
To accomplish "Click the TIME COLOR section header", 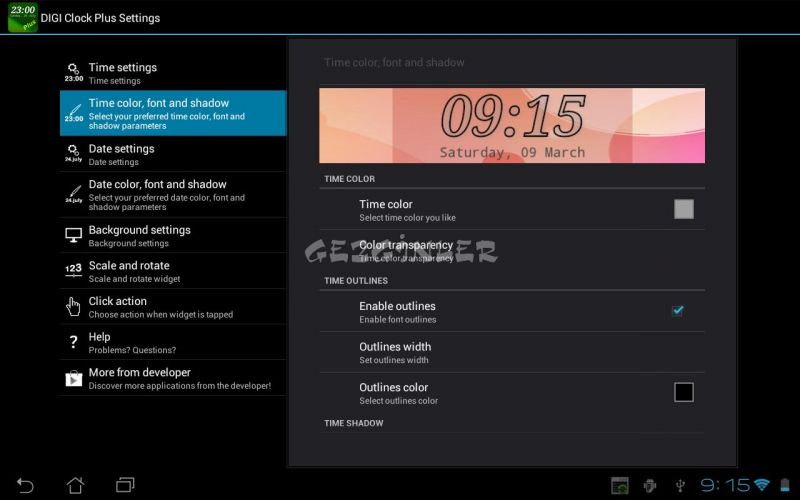I will tap(349, 179).
